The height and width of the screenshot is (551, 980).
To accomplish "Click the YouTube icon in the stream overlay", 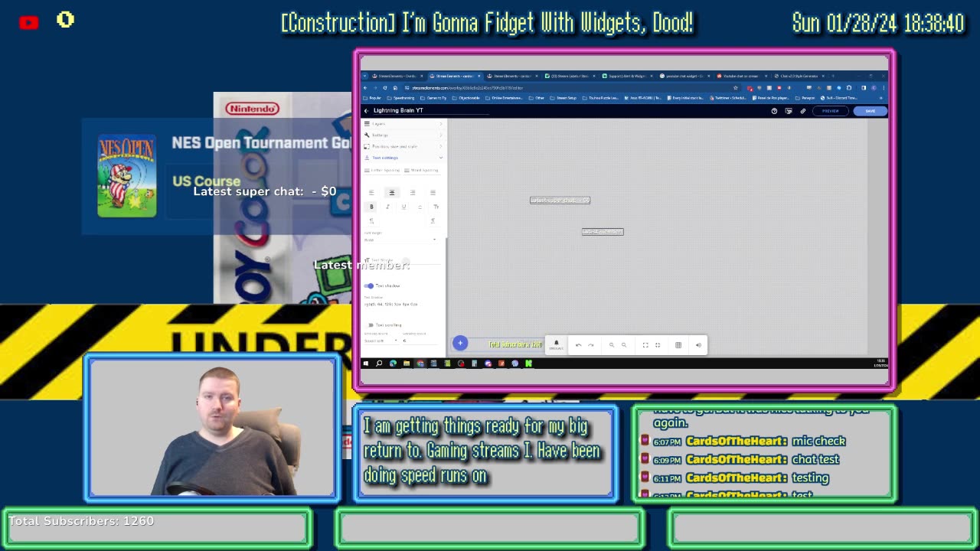I will [29, 22].
